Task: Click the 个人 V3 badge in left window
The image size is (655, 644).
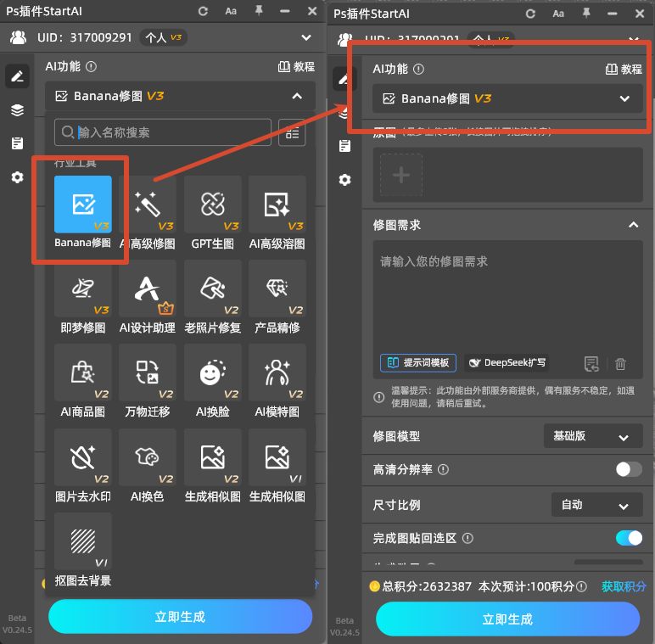Action: 164,37
